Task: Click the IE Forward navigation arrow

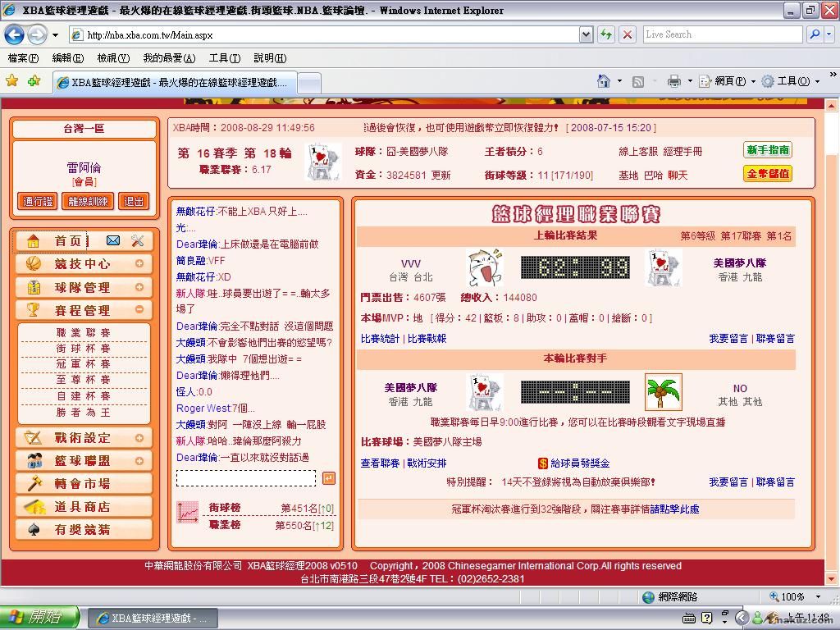Action: click(37, 34)
